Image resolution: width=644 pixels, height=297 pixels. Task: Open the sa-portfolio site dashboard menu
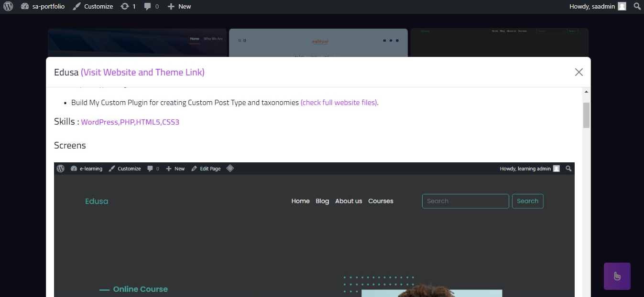43,6
